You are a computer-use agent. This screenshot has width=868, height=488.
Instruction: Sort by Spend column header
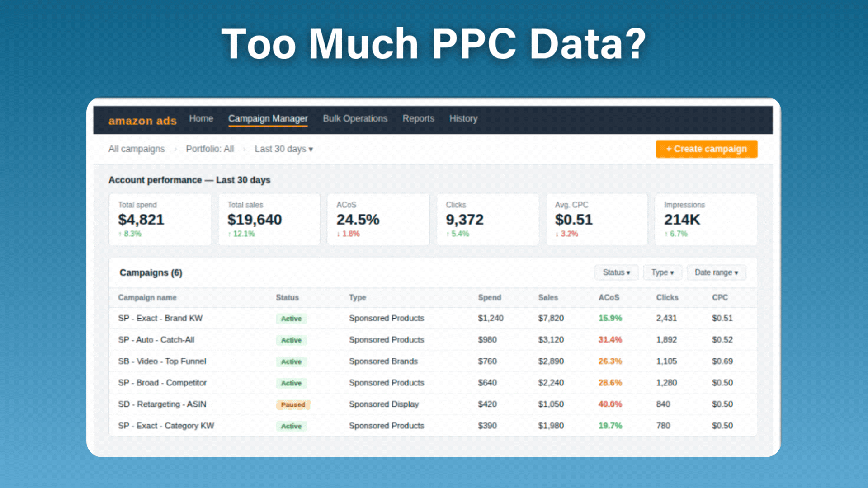tap(490, 297)
